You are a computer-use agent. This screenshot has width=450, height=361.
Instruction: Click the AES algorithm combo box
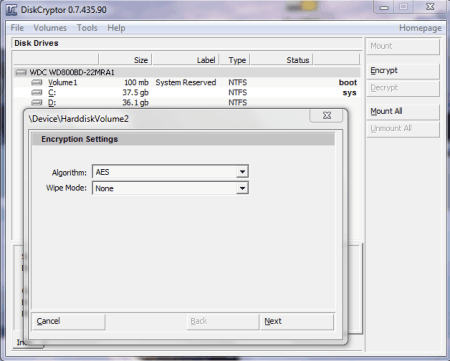pos(170,172)
